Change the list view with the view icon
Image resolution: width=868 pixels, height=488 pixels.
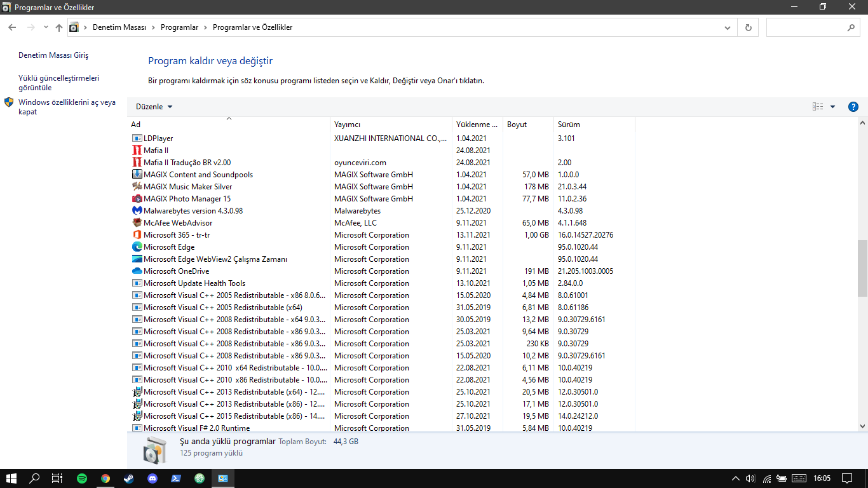[x=818, y=107]
